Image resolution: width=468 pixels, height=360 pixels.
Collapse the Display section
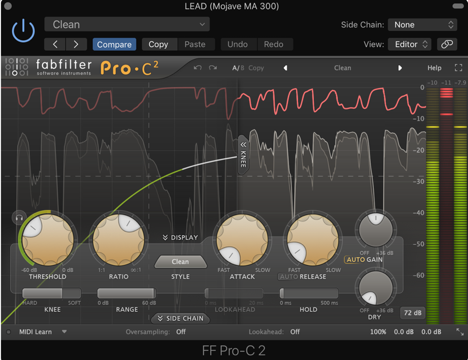tap(180, 237)
